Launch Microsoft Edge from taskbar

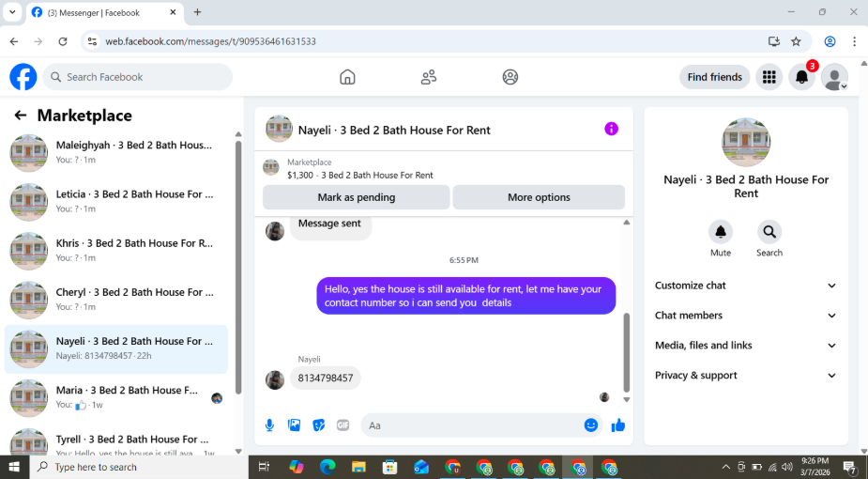[x=327, y=467]
